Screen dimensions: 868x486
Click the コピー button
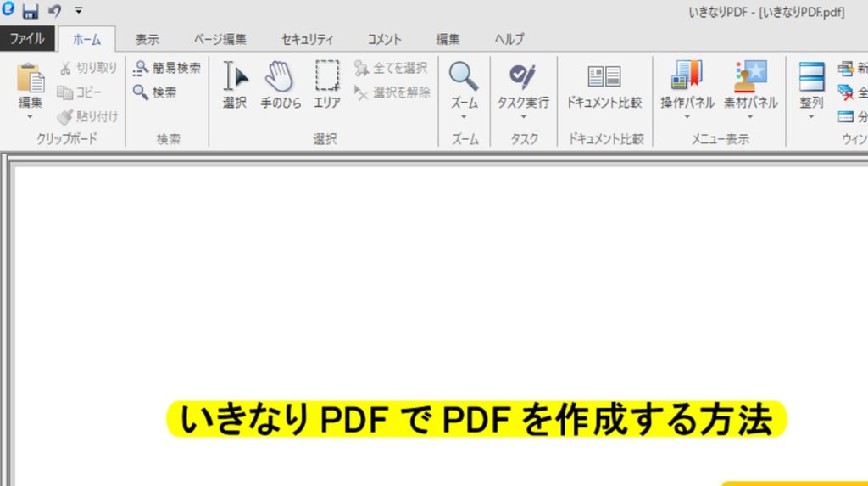80,92
